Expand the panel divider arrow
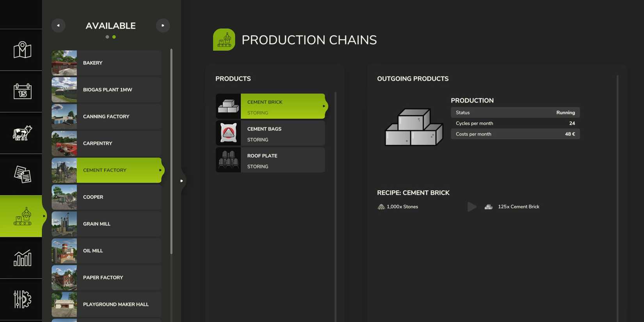 (x=181, y=181)
